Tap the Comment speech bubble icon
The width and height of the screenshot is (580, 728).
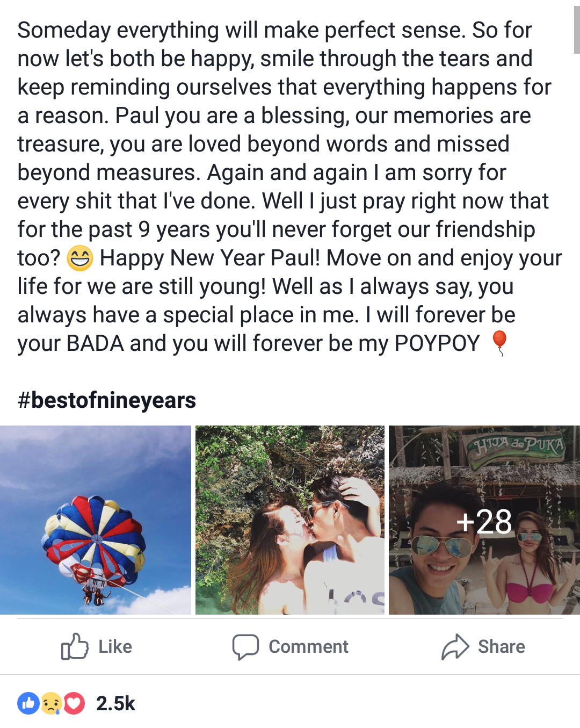(245, 647)
